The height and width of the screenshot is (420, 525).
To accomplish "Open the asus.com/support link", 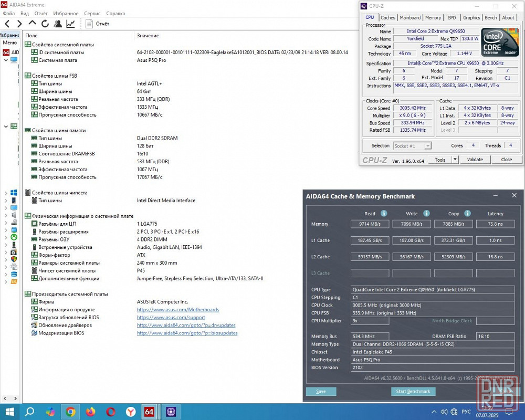I will (171, 318).
